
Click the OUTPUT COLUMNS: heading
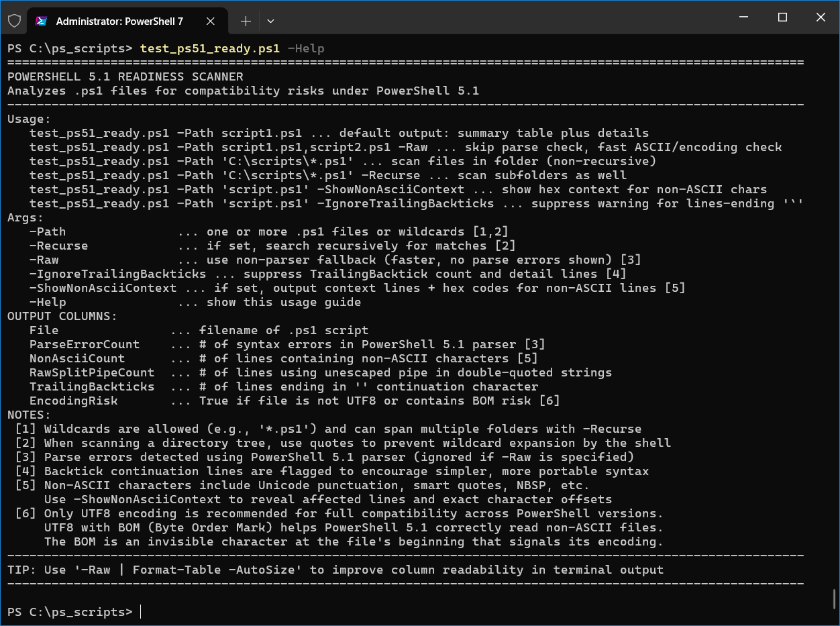[x=62, y=316]
